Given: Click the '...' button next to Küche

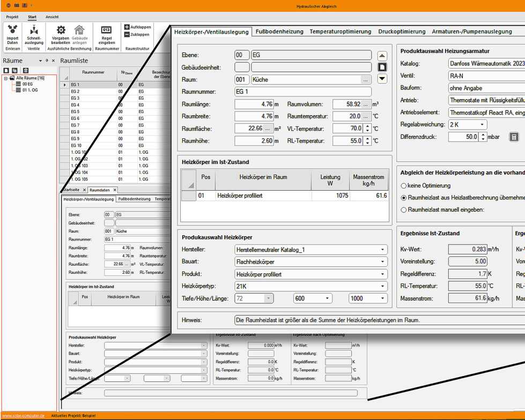Looking at the screenshot, I should click(365, 80).
